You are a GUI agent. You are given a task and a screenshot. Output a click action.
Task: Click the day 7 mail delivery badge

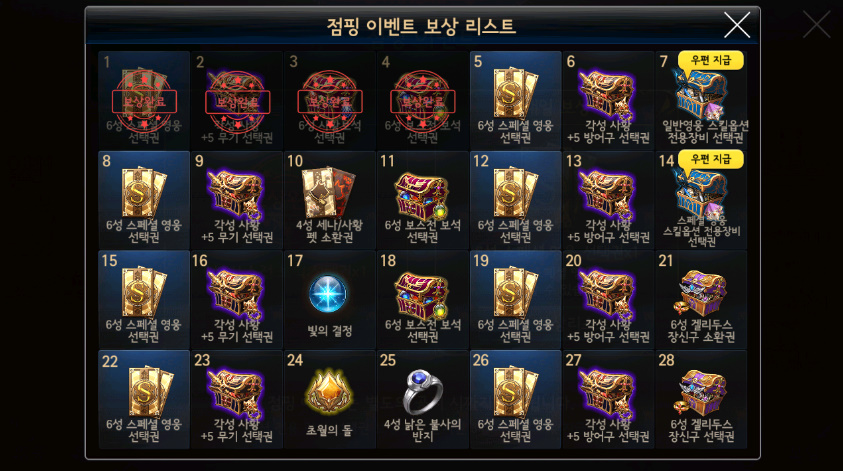coord(711,60)
